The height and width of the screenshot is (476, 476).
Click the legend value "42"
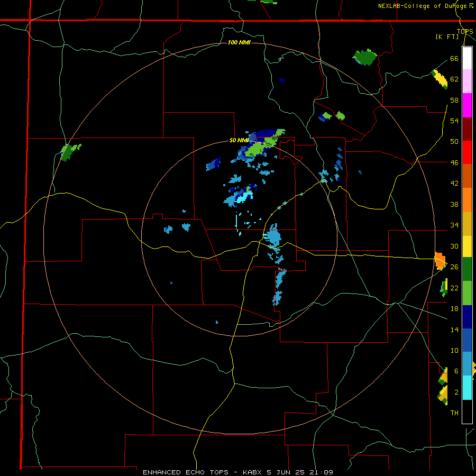coord(454,184)
